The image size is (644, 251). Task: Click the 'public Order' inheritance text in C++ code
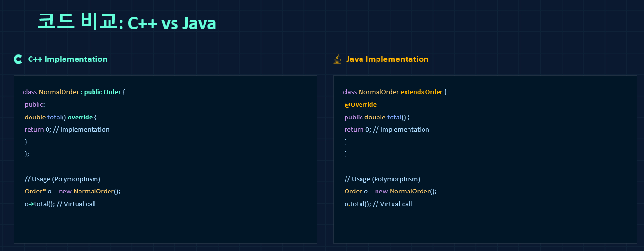[x=102, y=92]
